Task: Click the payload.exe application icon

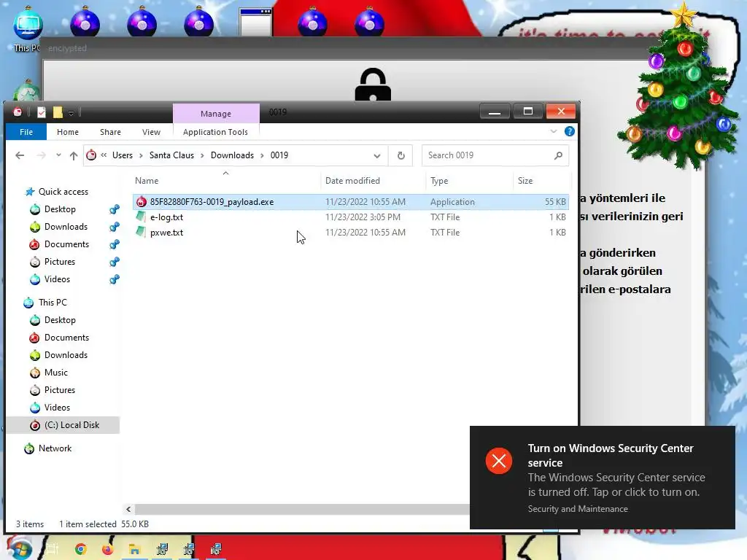Action: tap(141, 202)
